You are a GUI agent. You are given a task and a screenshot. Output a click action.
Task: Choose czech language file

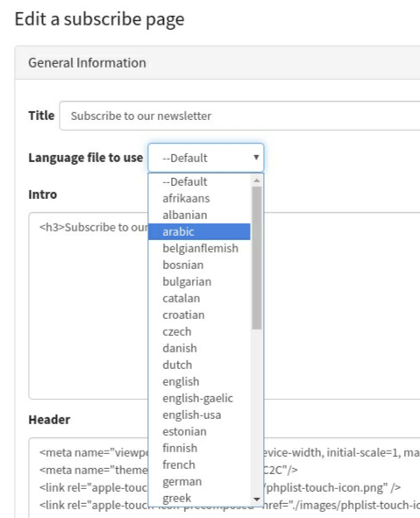tap(200, 331)
